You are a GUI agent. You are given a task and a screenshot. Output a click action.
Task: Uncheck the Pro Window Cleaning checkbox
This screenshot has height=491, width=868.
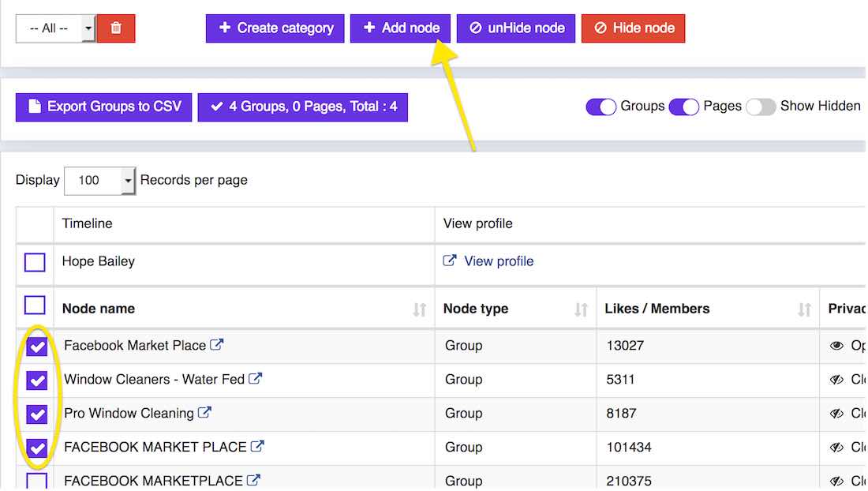(37, 414)
